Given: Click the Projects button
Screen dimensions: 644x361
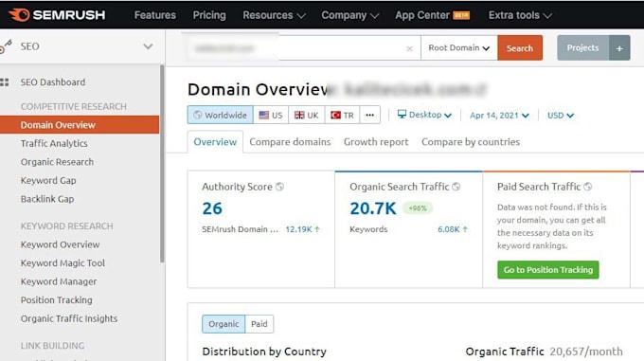Looking at the screenshot, I should click(583, 48).
